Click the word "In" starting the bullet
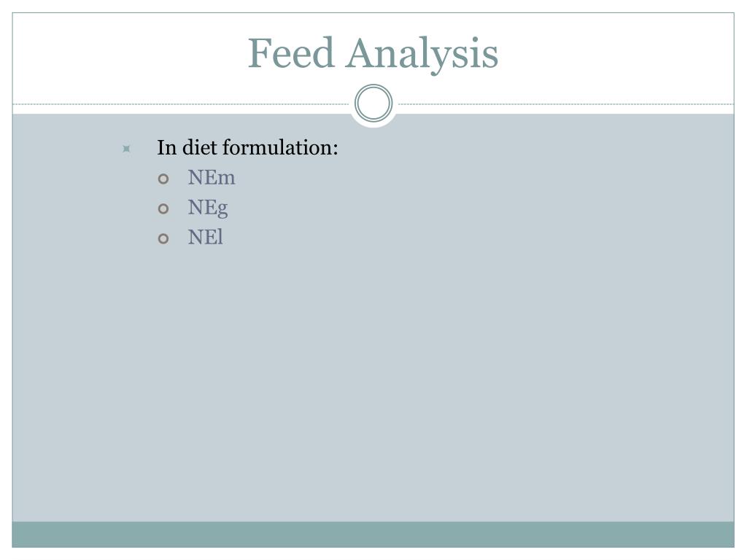 [x=167, y=148]
